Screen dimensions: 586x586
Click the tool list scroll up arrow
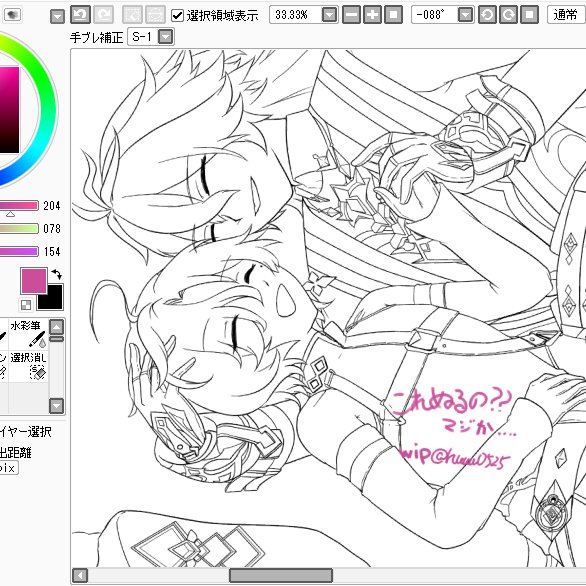point(56,327)
